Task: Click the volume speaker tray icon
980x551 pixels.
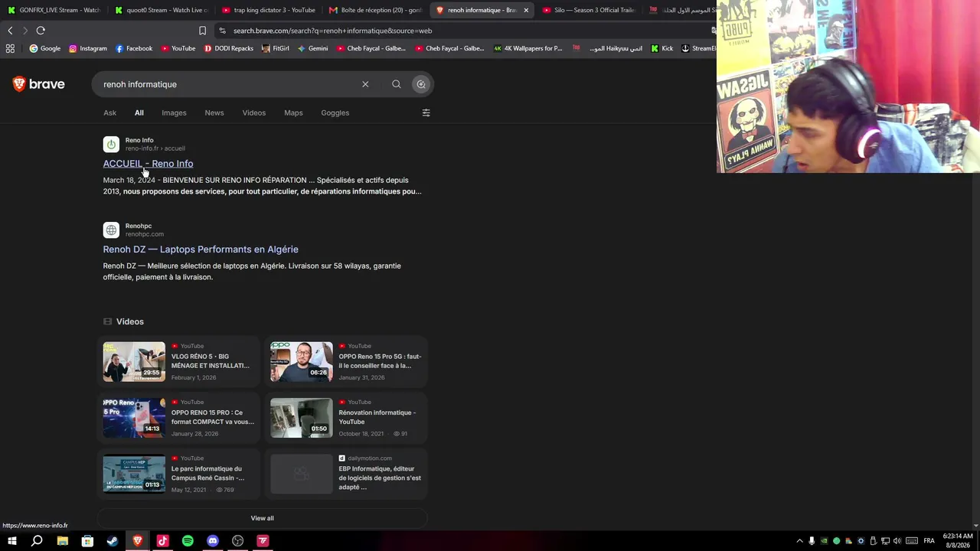Action: pyautogui.click(x=897, y=541)
